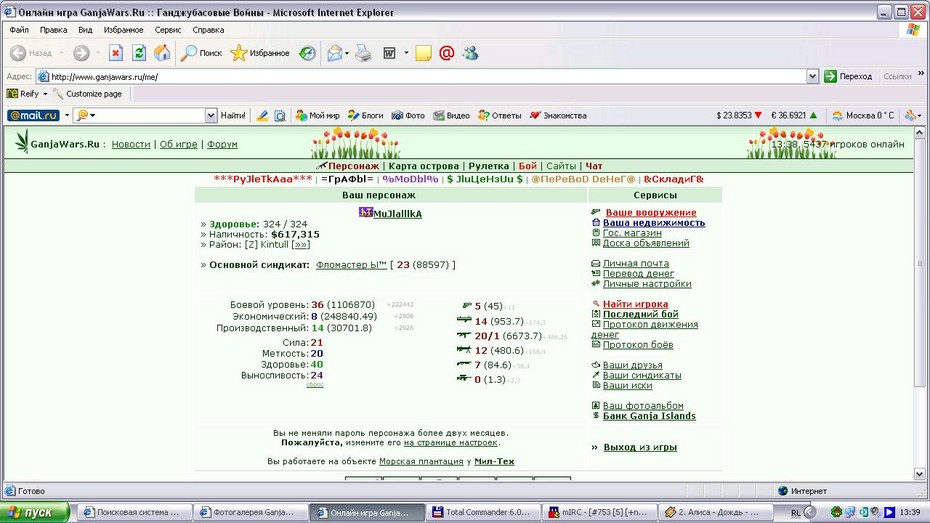Open the Сервис menu
This screenshot has width=930, height=523.
click(x=168, y=30)
